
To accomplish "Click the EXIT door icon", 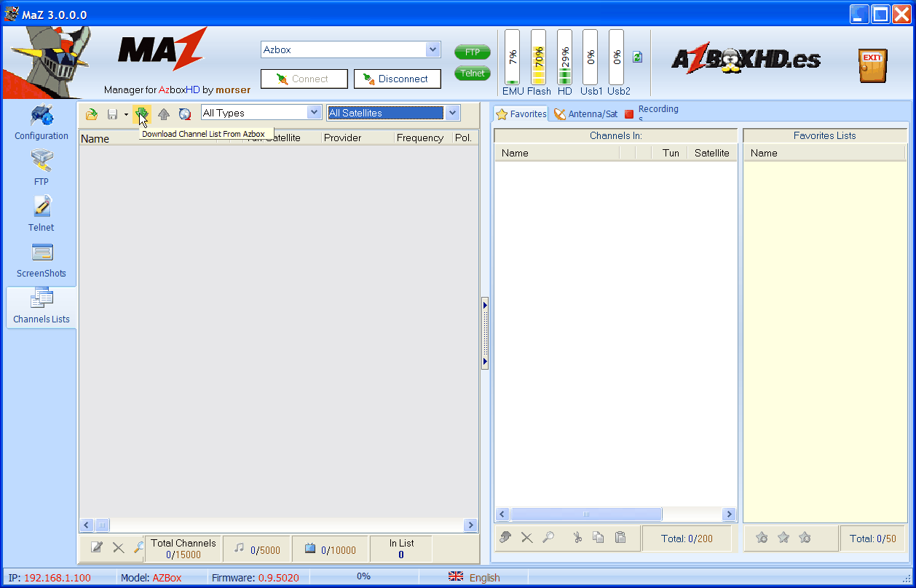I will click(872, 65).
